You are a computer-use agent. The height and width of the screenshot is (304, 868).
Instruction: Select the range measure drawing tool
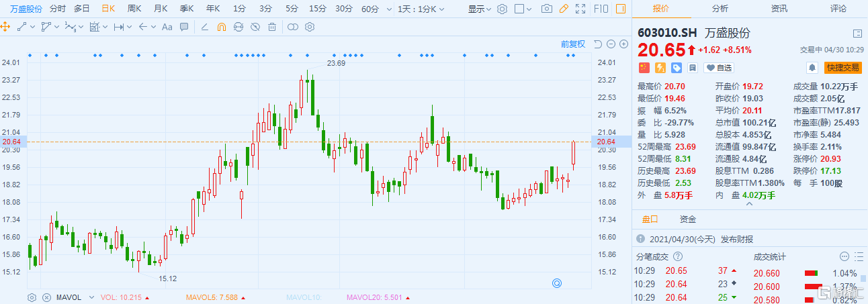coord(94,27)
